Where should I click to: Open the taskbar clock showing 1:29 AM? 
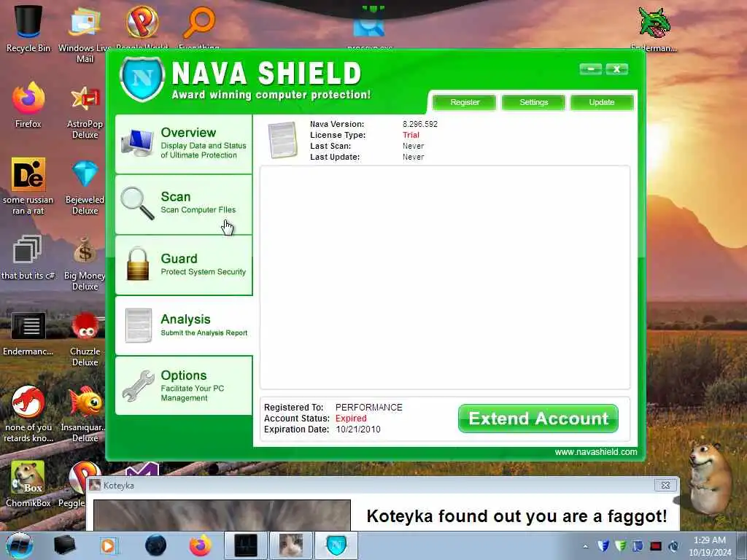(710, 546)
